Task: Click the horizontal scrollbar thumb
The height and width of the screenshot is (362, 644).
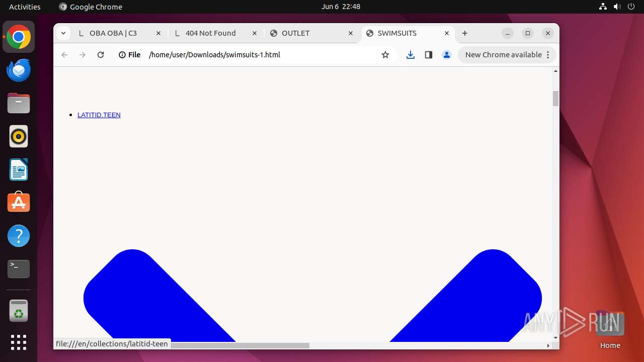Action: [x=240, y=345]
